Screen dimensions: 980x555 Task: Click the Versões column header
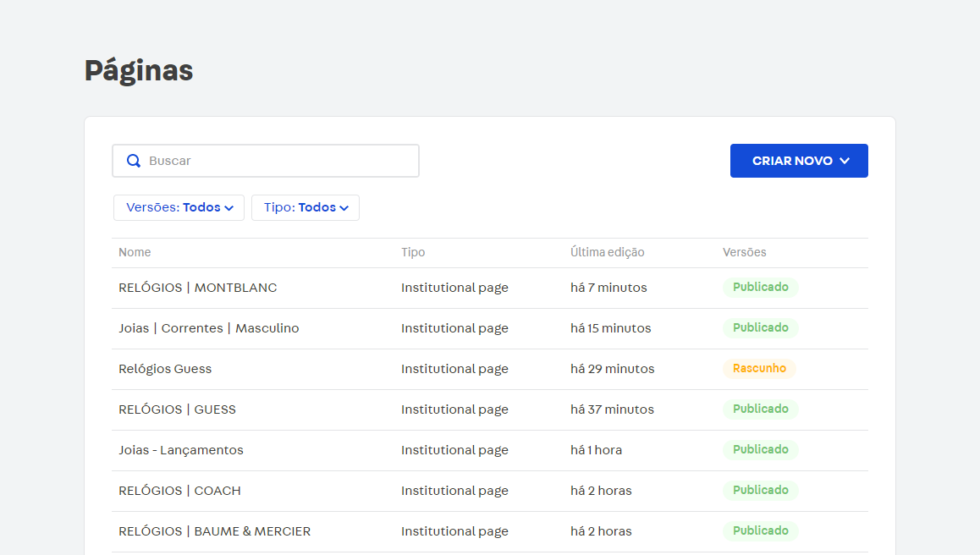tap(744, 252)
